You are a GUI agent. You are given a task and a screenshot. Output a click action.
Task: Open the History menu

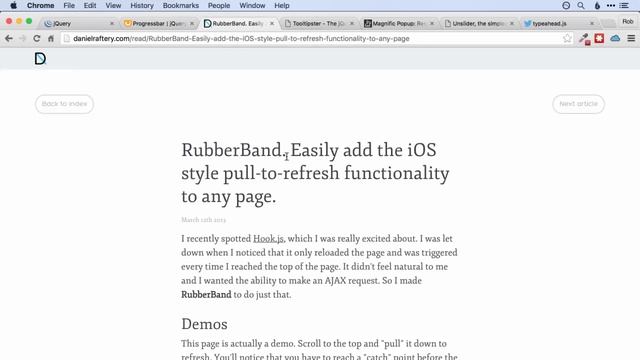pyautogui.click(x=142, y=5)
